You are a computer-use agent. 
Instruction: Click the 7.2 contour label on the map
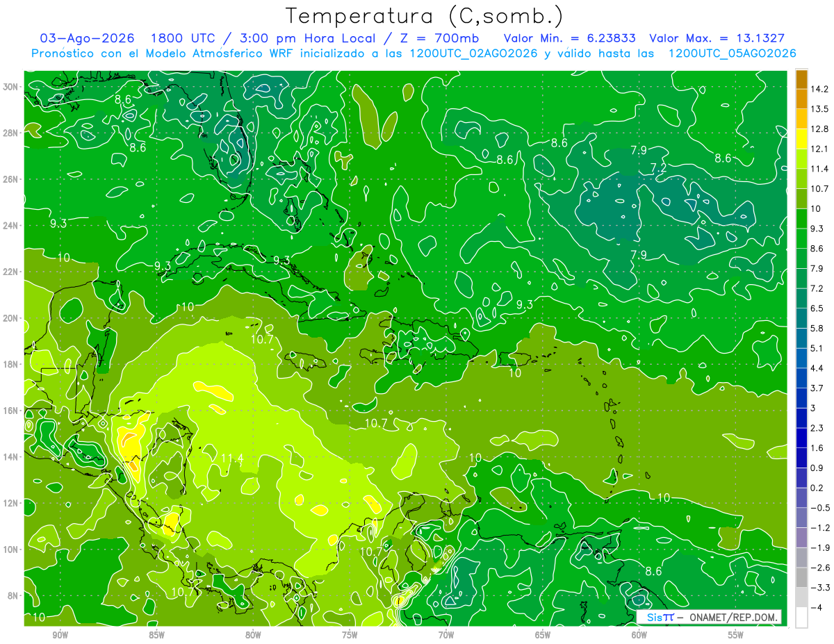[657, 167]
